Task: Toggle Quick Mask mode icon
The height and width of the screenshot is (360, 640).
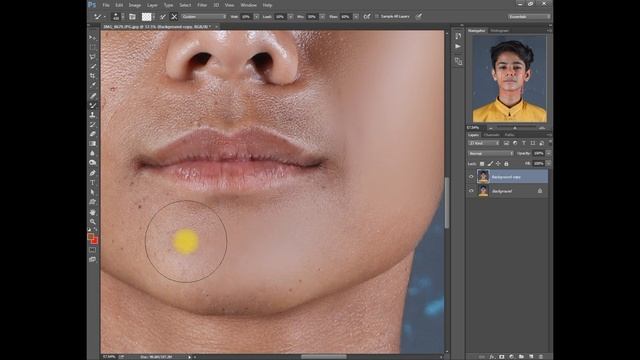Action: 93,250
